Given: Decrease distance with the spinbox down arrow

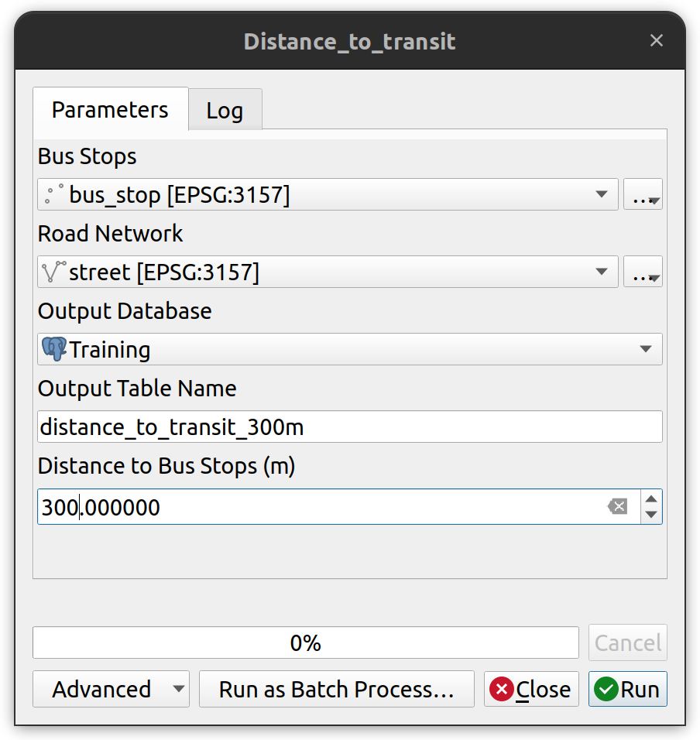Looking at the screenshot, I should pyautogui.click(x=651, y=515).
